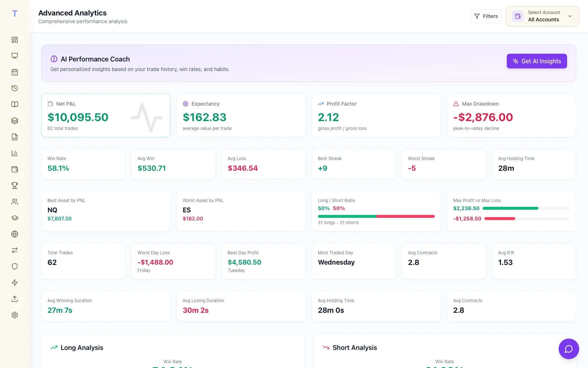Viewport: 588px width, 368px height.
Task: Click the $346.54 Avg Loss value
Action: coord(243,168)
